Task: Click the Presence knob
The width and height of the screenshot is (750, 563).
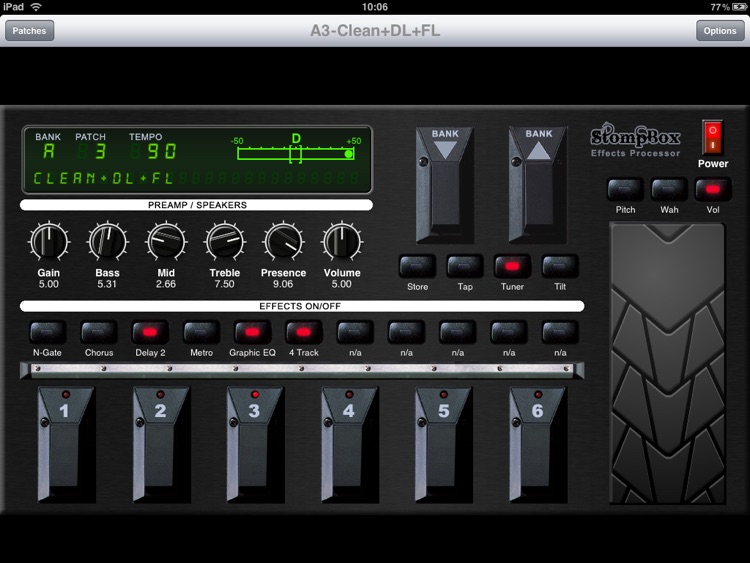Action: (x=284, y=242)
